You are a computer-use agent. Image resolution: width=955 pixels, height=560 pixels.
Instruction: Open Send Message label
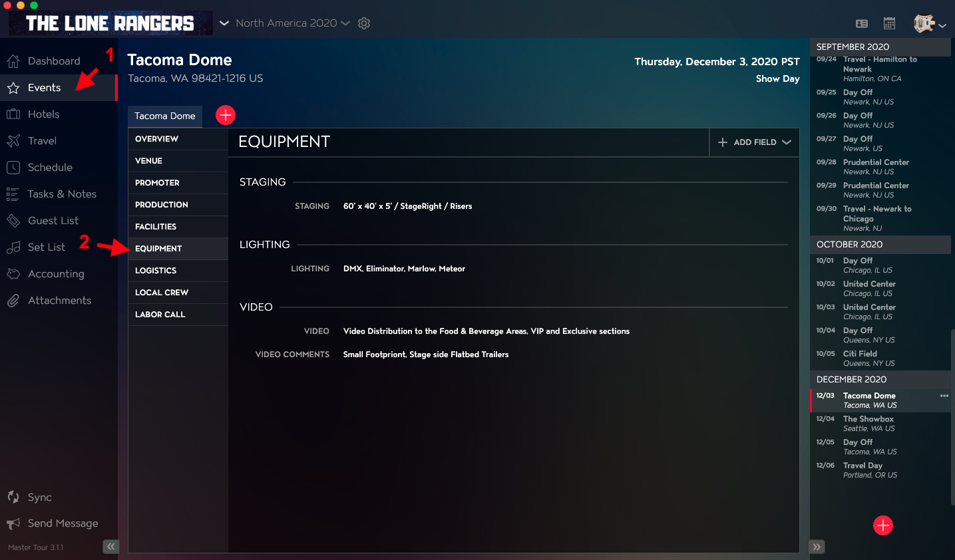click(x=63, y=523)
